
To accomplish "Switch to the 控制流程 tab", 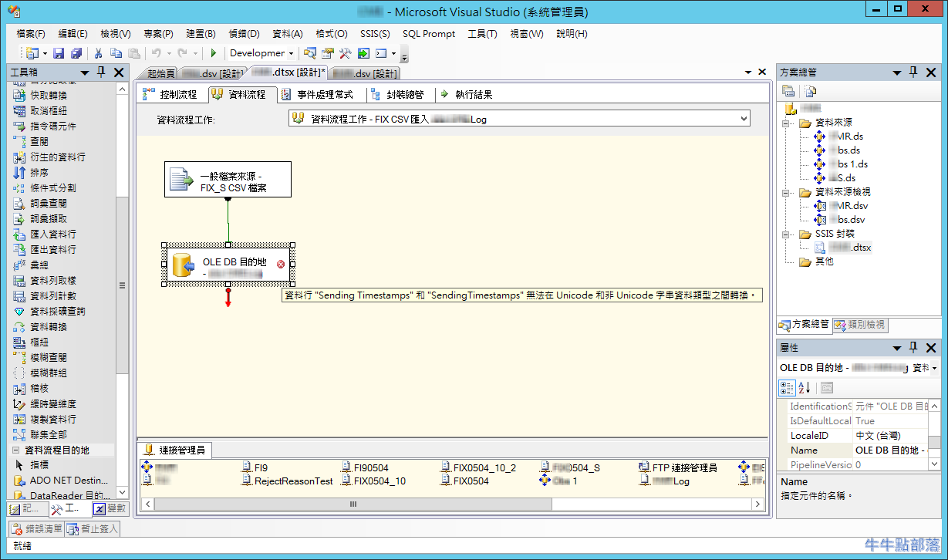I will pyautogui.click(x=172, y=94).
